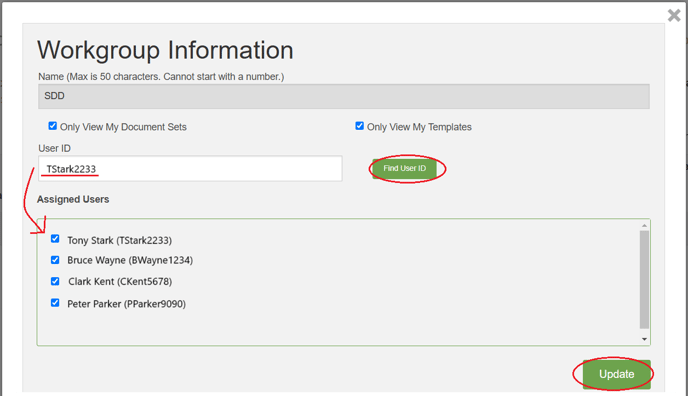The width and height of the screenshot is (688, 396).
Task: Select the Bruce Wayne (BWayne1234) name text
Action: (x=130, y=260)
